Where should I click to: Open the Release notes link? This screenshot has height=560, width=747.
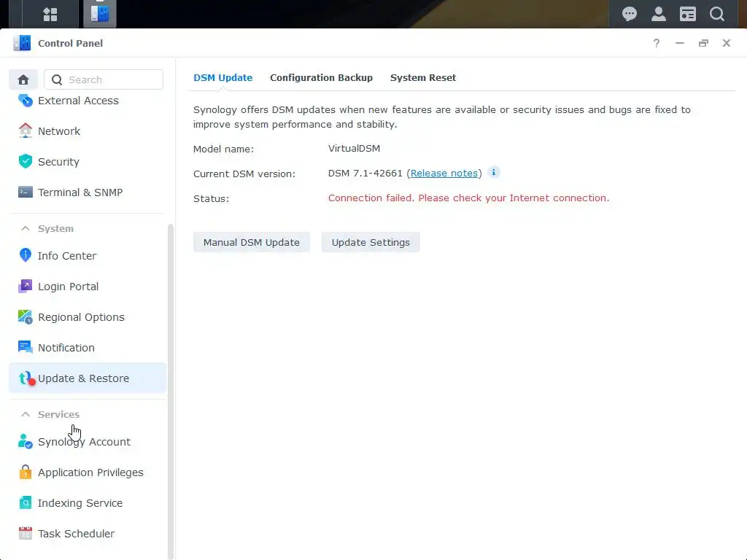pyautogui.click(x=444, y=174)
